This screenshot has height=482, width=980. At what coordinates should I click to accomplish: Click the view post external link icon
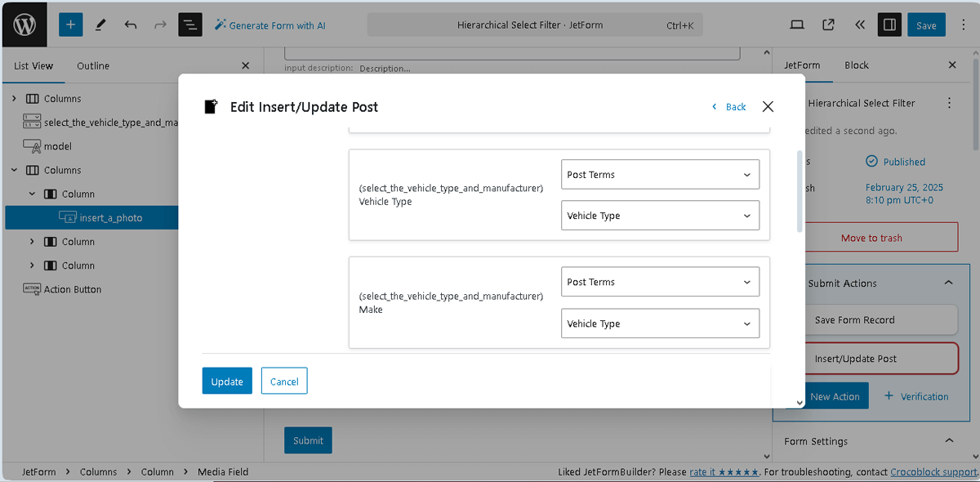[828, 25]
